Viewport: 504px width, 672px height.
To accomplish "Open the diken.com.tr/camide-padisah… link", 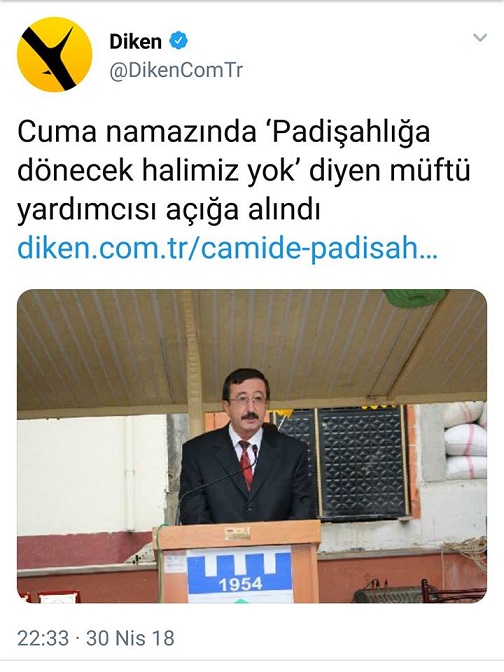I will click(x=228, y=248).
